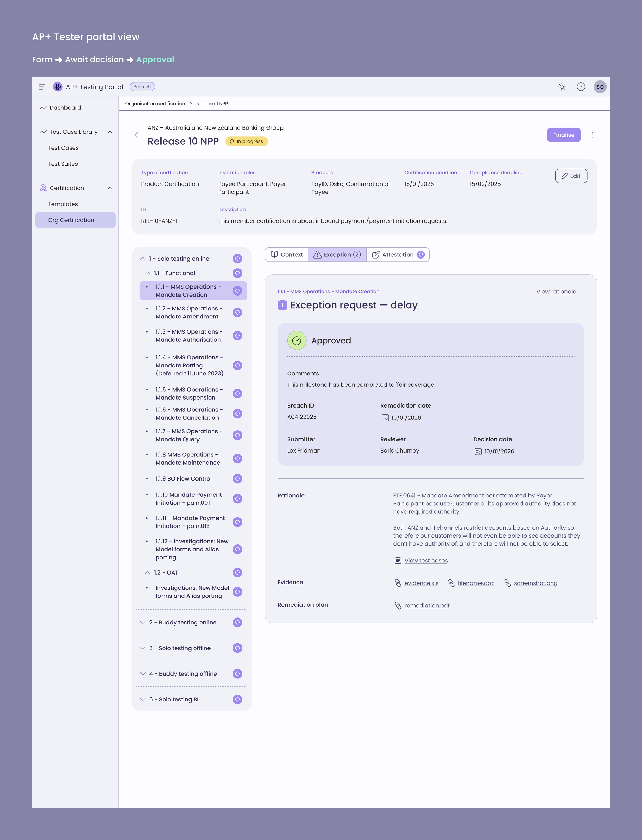Click status icon beside 5 - Solo testing BI

pos(237,699)
